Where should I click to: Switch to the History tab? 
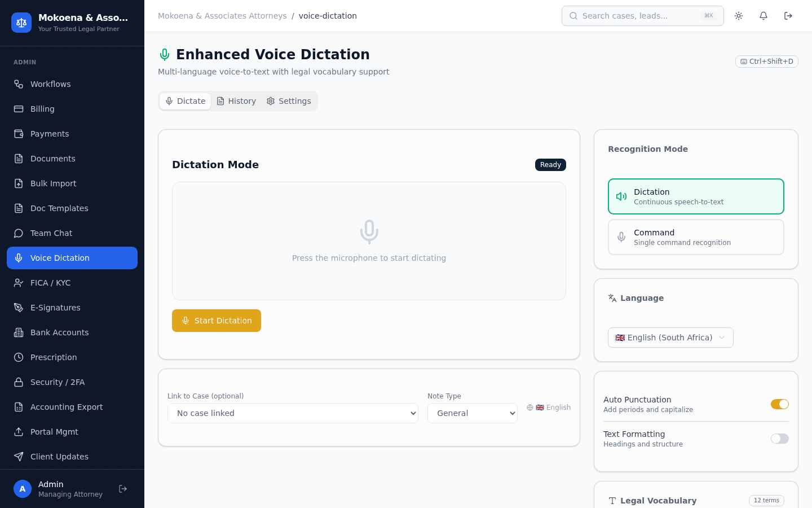click(x=236, y=101)
